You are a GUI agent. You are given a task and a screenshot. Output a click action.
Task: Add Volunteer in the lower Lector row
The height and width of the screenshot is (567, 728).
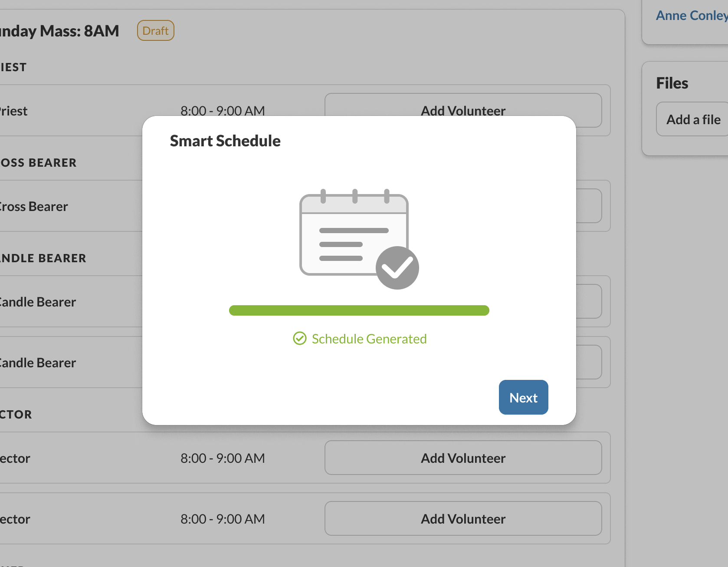(462, 519)
